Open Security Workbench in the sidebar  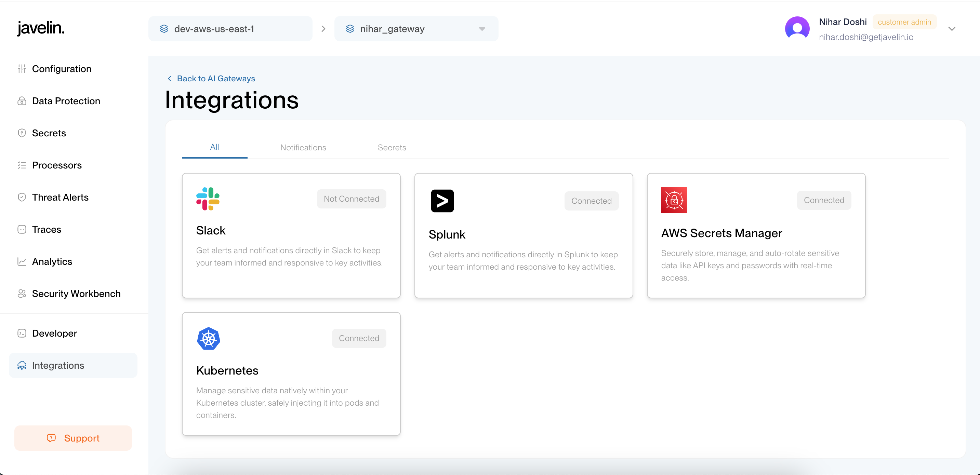(76, 294)
